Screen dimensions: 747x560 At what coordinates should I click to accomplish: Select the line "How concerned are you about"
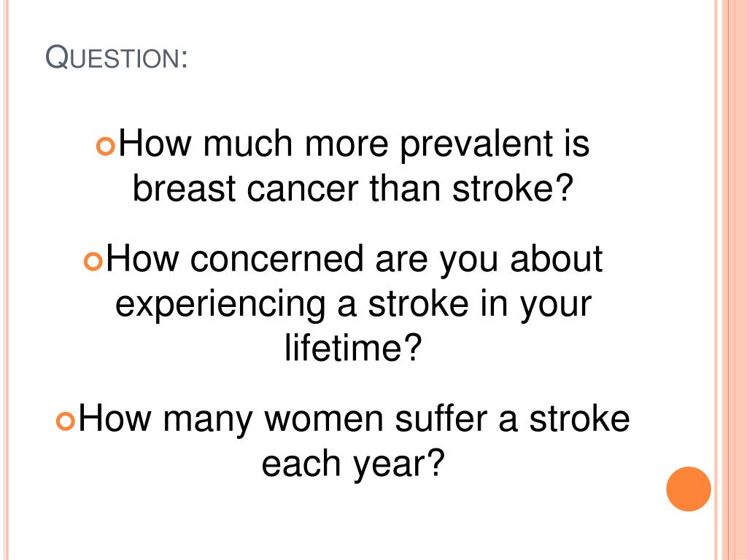tap(354, 260)
